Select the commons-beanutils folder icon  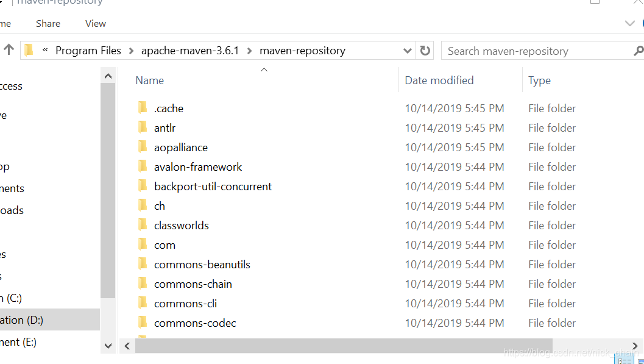[143, 264]
